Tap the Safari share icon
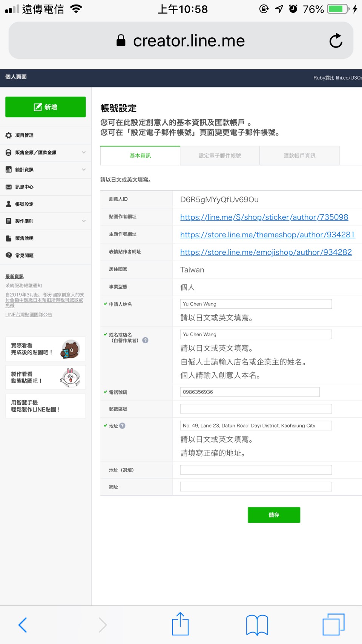This screenshot has width=362, height=644. click(180, 624)
